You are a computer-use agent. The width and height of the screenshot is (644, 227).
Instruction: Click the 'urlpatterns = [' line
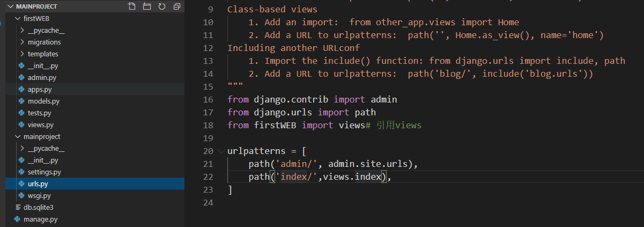(x=267, y=151)
